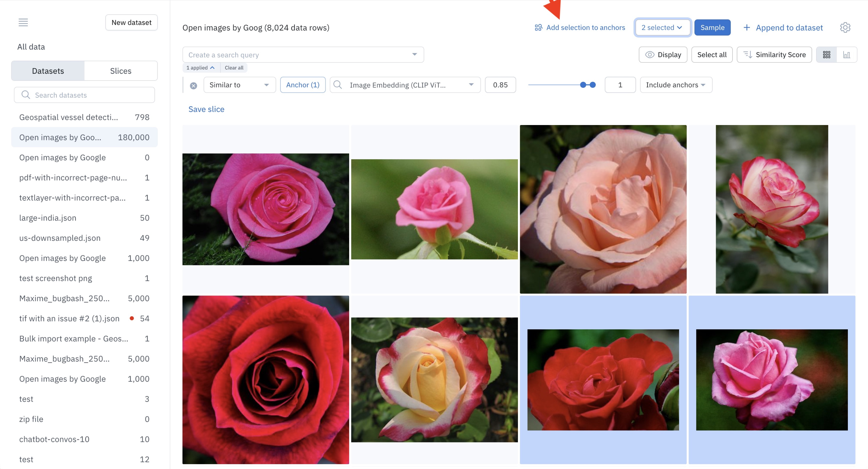Click the Search datasets input
The image size is (868, 469).
click(x=84, y=95)
